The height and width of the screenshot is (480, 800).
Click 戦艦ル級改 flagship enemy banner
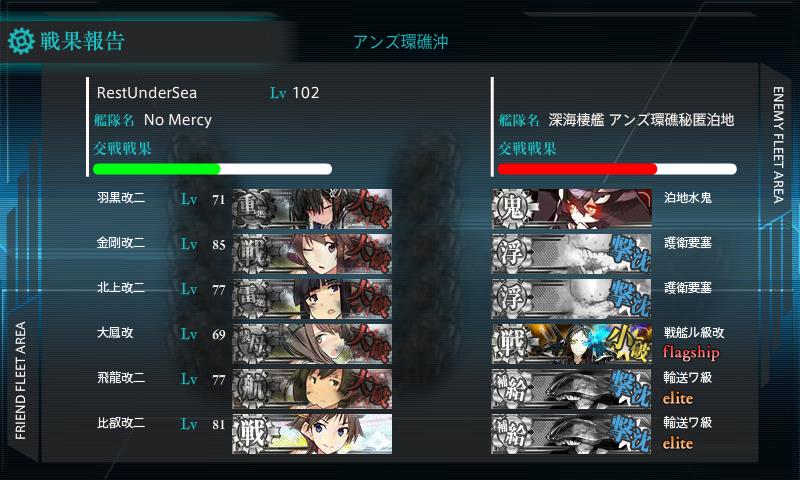pyautogui.click(x=571, y=343)
